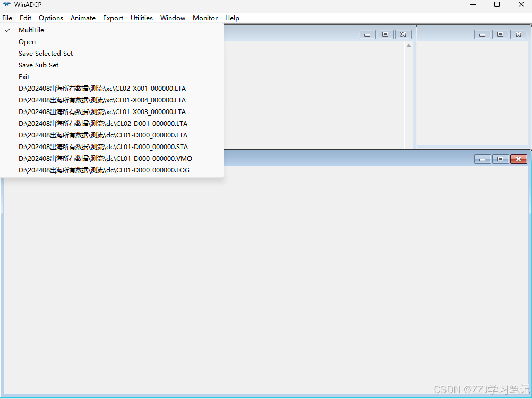Image resolution: width=532 pixels, height=399 pixels.
Task: Select Save Selected Set
Action: pyautogui.click(x=111, y=54)
